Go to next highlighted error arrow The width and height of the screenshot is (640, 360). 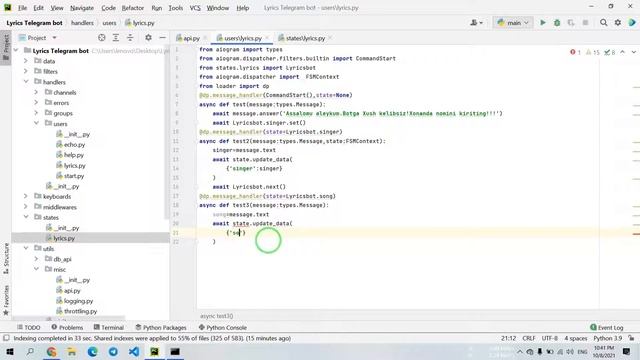[x=633, y=52]
